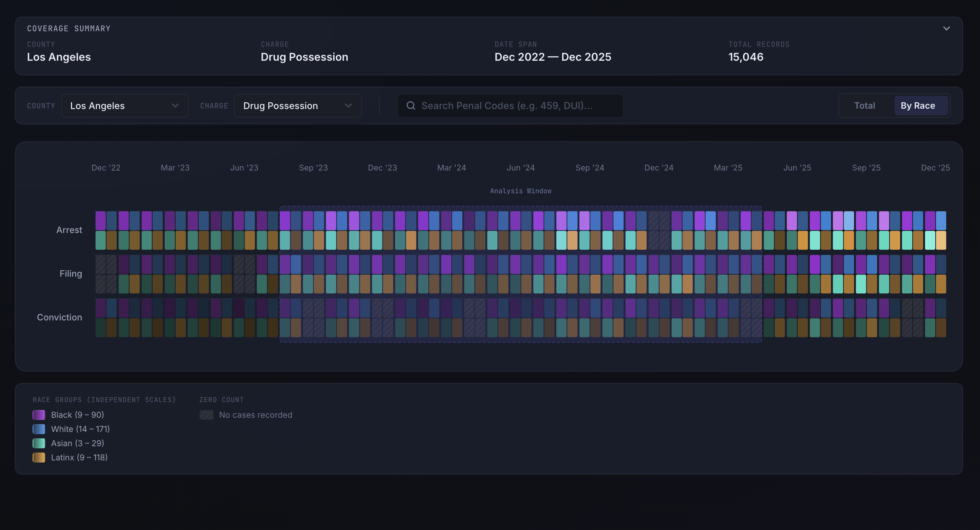
Task: Click the Dec '22 timeline label
Action: click(x=106, y=168)
